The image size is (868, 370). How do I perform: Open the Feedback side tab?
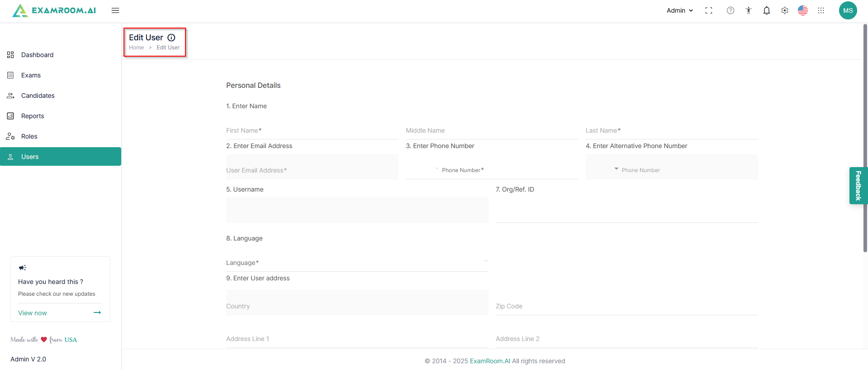click(858, 186)
